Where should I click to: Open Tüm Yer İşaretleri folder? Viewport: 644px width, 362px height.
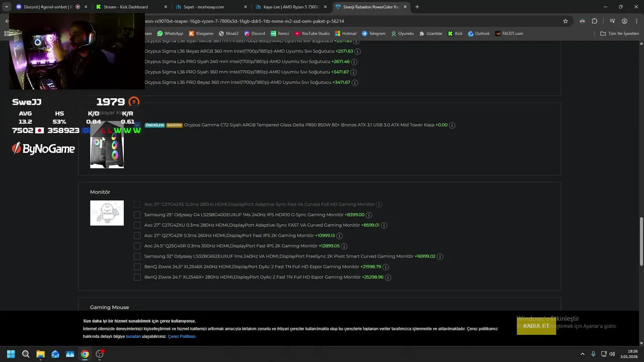pos(619,34)
